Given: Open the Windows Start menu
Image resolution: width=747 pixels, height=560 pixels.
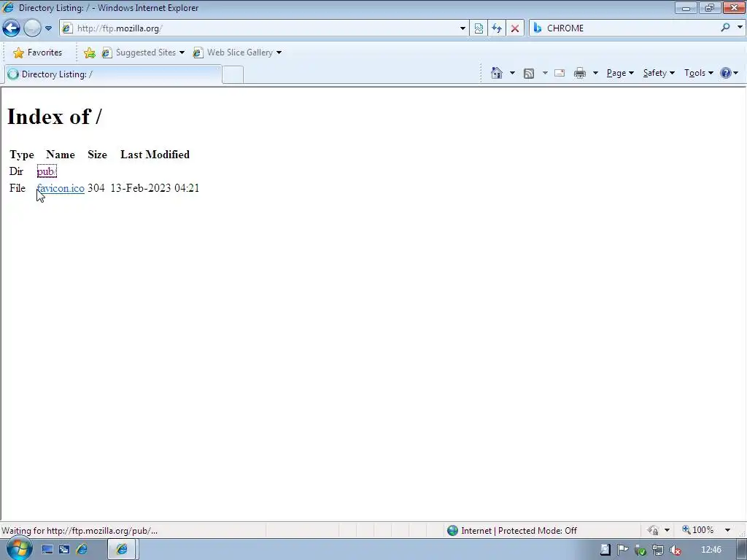Looking at the screenshot, I should click(19, 549).
